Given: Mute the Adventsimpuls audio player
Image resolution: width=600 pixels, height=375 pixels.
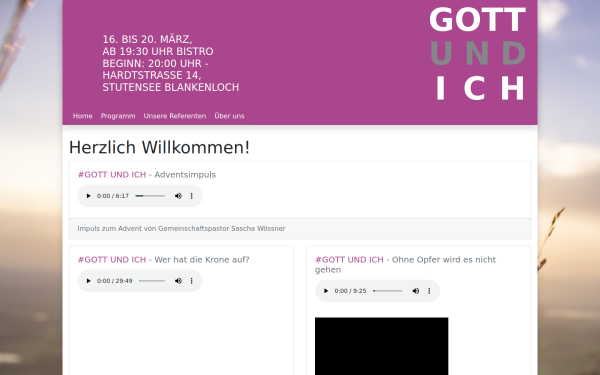Looking at the screenshot, I should tap(178, 196).
